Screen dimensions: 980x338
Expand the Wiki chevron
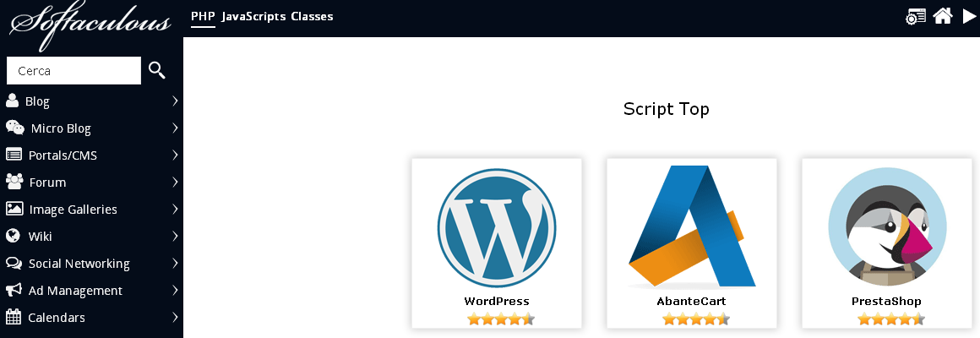coord(175,236)
